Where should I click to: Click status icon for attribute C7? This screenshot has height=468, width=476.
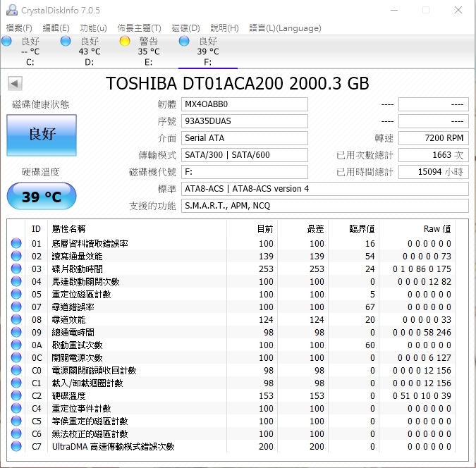(16, 446)
